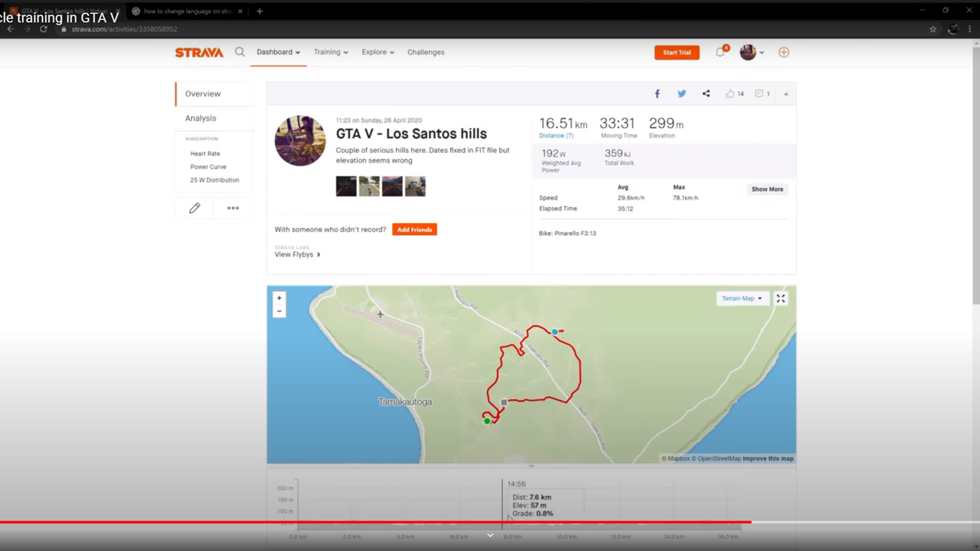The width and height of the screenshot is (980, 551).
Task: Click the 'Bike: Pinarello F3:13' text
Action: [567, 233]
